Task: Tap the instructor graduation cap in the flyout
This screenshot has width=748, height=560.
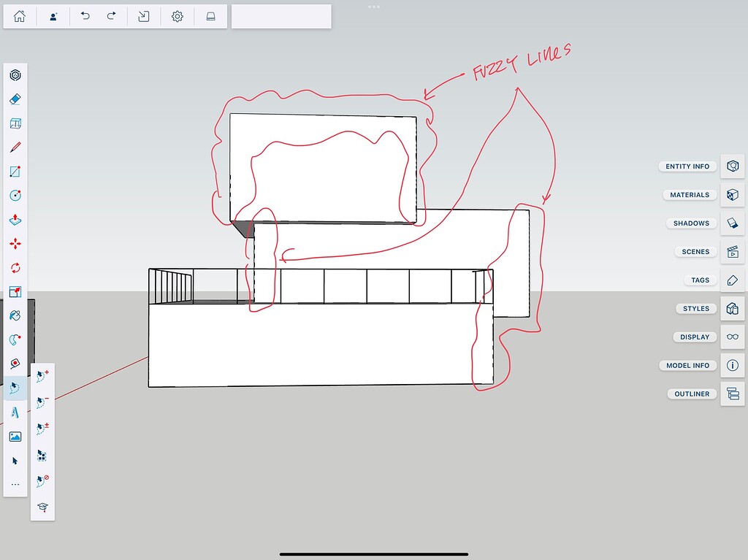Action: [x=42, y=506]
